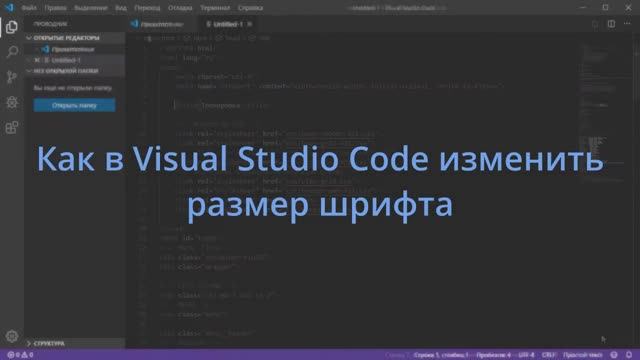
Task: Select Приветствие in the open editors list
Action: tap(73, 49)
